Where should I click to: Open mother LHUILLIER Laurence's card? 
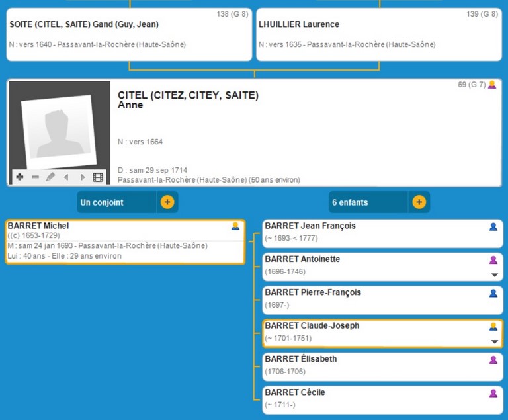tap(378, 34)
